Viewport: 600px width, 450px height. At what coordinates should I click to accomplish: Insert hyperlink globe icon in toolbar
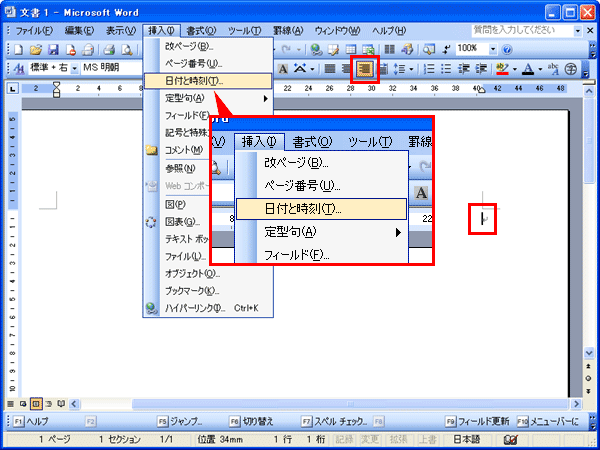tap(316, 49)
